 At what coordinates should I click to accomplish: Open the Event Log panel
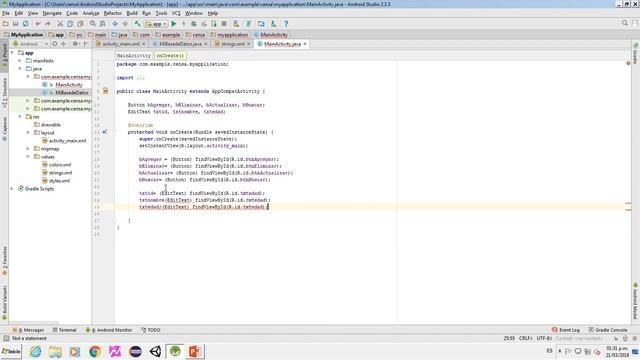tap(566, 330)
